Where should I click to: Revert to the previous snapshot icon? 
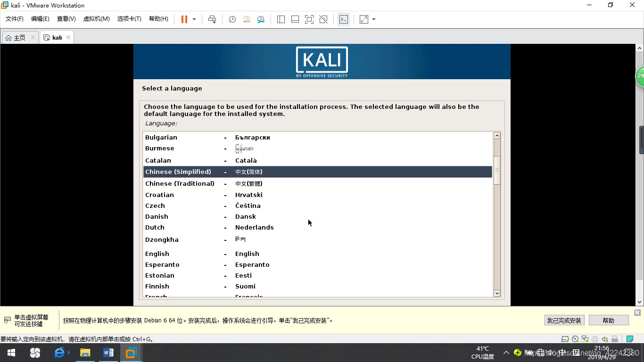coord(246,19)
